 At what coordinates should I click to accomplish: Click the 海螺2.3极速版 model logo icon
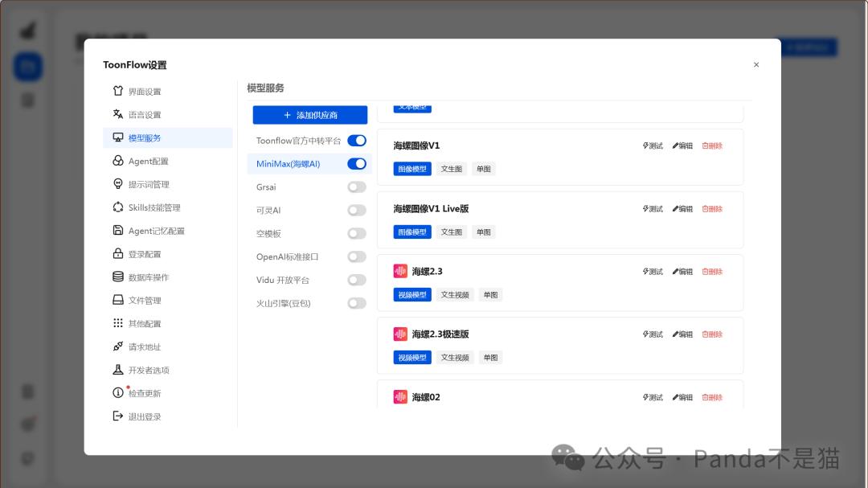[400, 334]
